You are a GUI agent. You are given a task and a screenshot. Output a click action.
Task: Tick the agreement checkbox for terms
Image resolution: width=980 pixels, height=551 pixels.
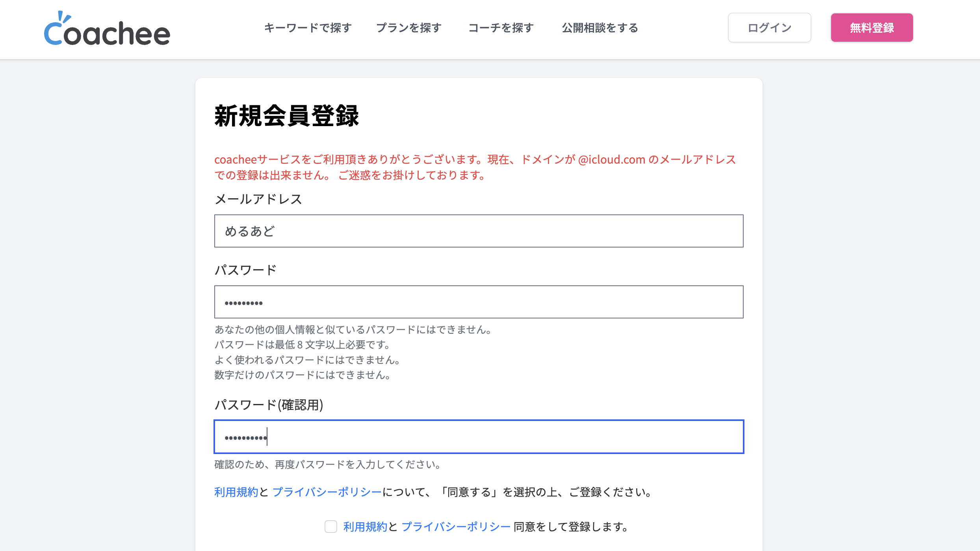[x=331, y=527]
